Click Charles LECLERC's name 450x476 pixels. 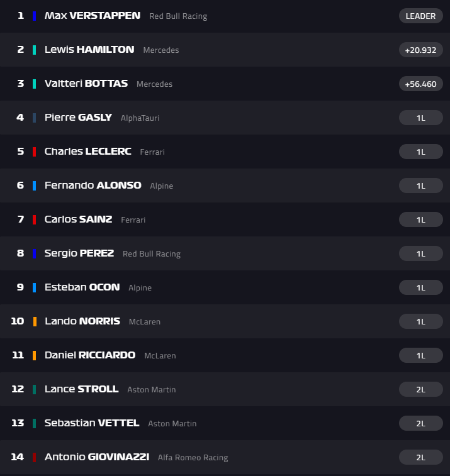[88, 151]
